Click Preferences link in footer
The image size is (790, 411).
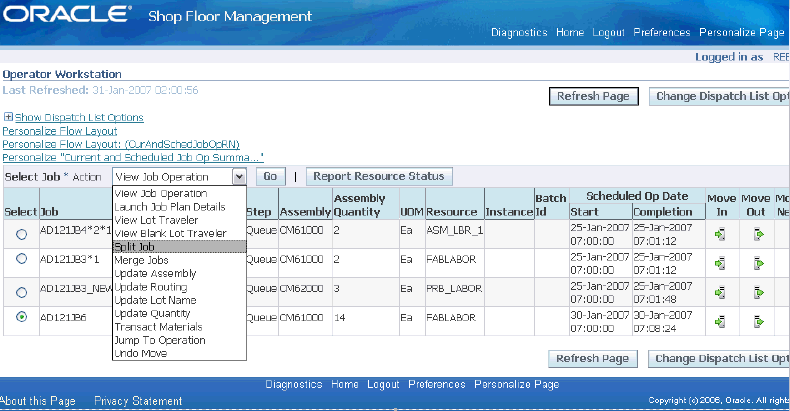tap(437, 384)
